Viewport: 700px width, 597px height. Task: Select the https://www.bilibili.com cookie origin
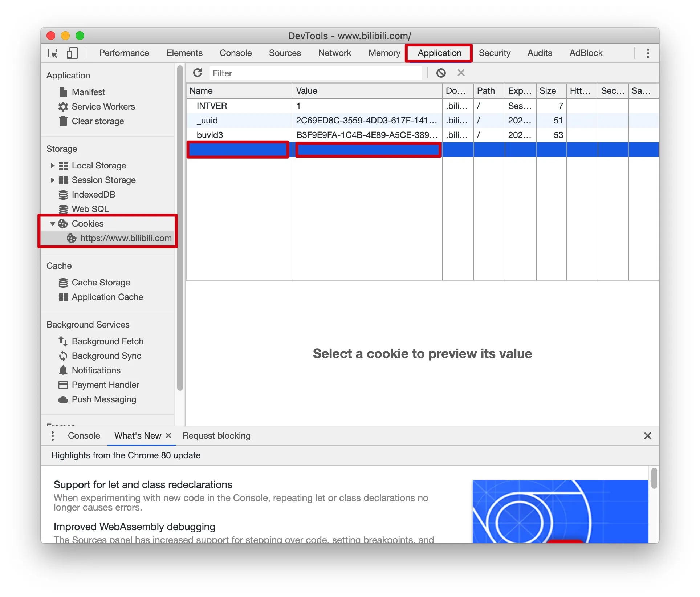(126, 238)
